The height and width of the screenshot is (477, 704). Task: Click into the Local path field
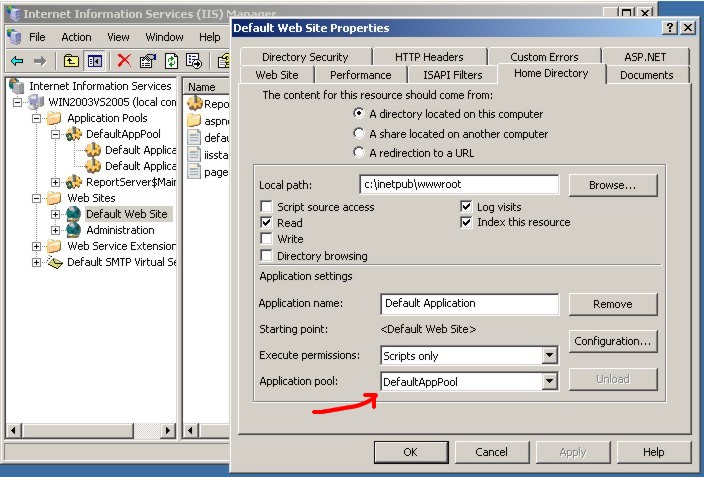[459, 184]
